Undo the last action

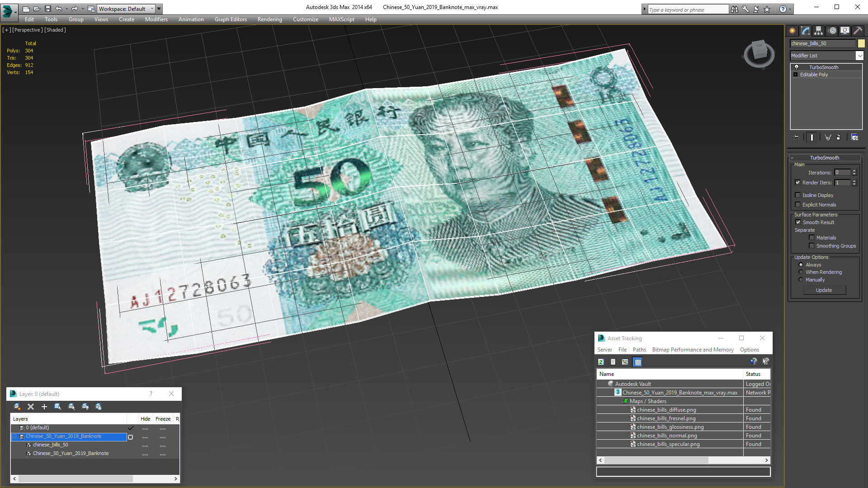coord(58,9)
